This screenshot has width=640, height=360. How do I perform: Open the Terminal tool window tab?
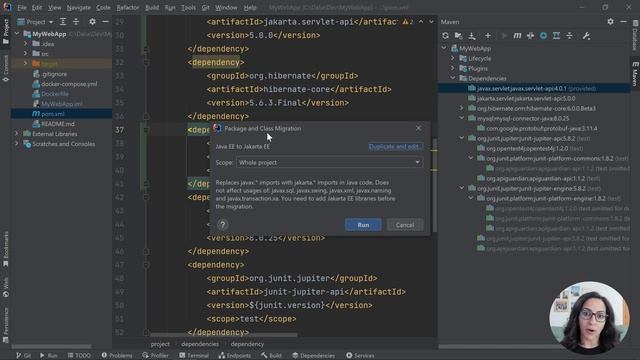coord(194,356)
